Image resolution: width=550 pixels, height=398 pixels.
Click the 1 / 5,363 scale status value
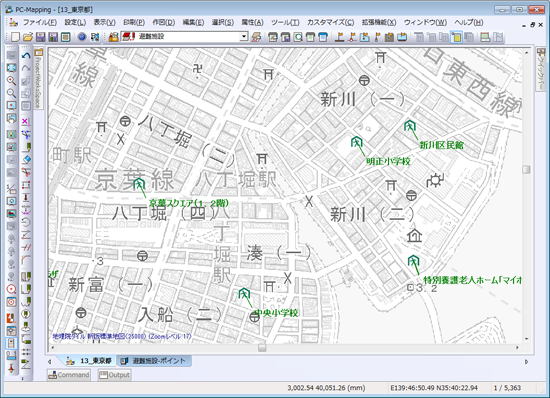[x=507, y=388]
